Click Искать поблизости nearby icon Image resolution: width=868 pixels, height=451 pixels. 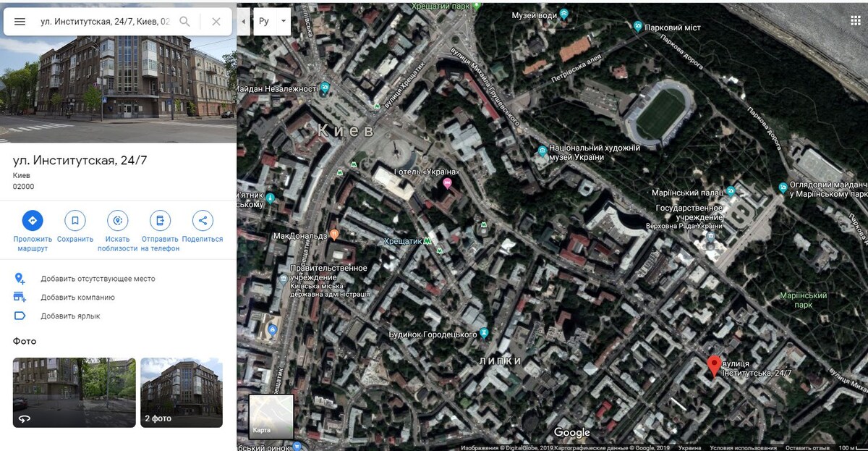click(x=118, y=221)
